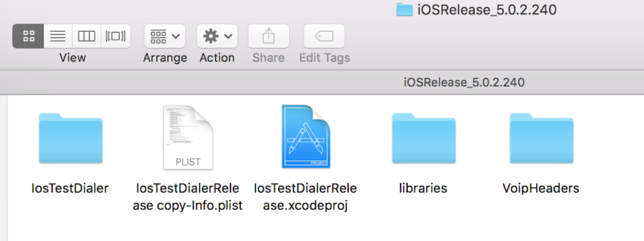Switch to icon view mode

[29, 36]
